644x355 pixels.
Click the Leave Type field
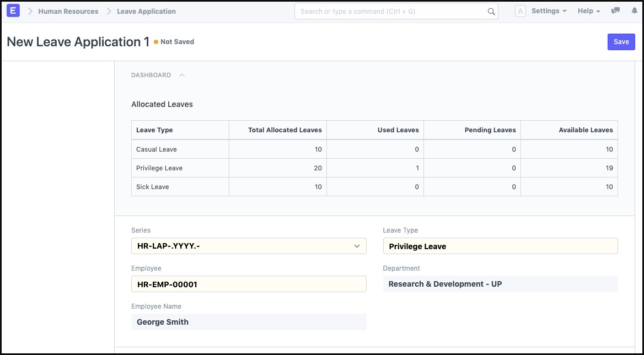pyautogui.click(x=500, y=246)
